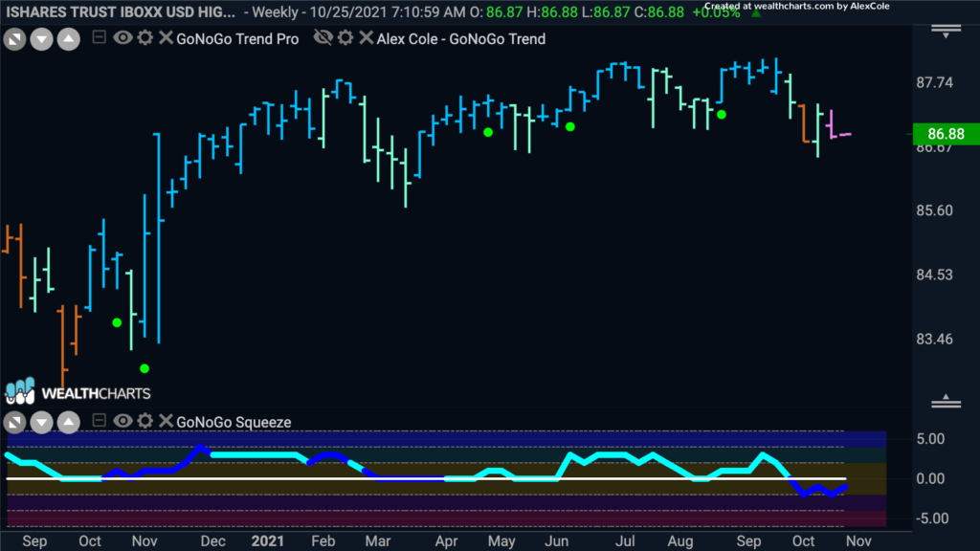
Task: Click the 0.00 squeeze axis label
Action: [x=930, y=479]
